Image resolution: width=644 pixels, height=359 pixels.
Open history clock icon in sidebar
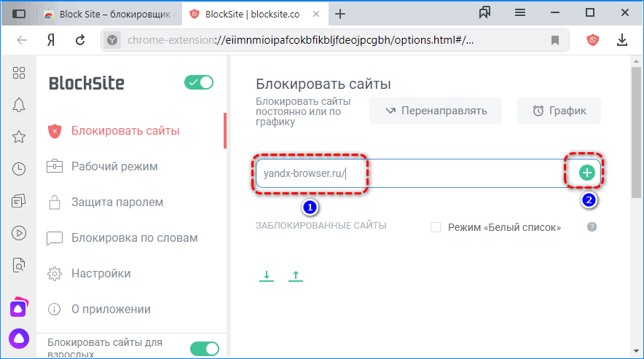[x=19, y=169]
